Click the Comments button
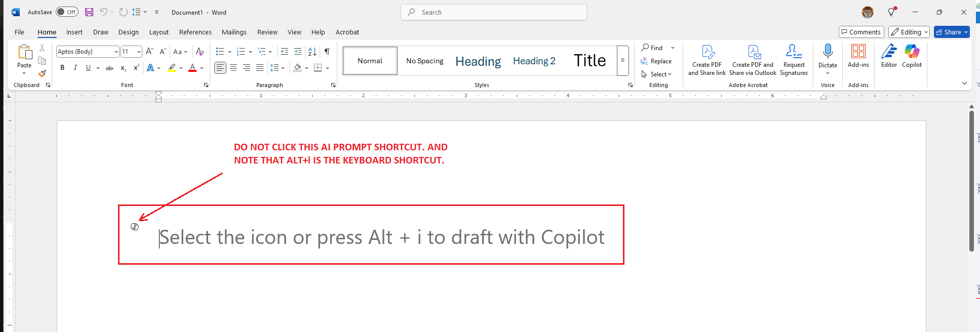The width and height of the screenshot is (980, 332). (861, 32)
